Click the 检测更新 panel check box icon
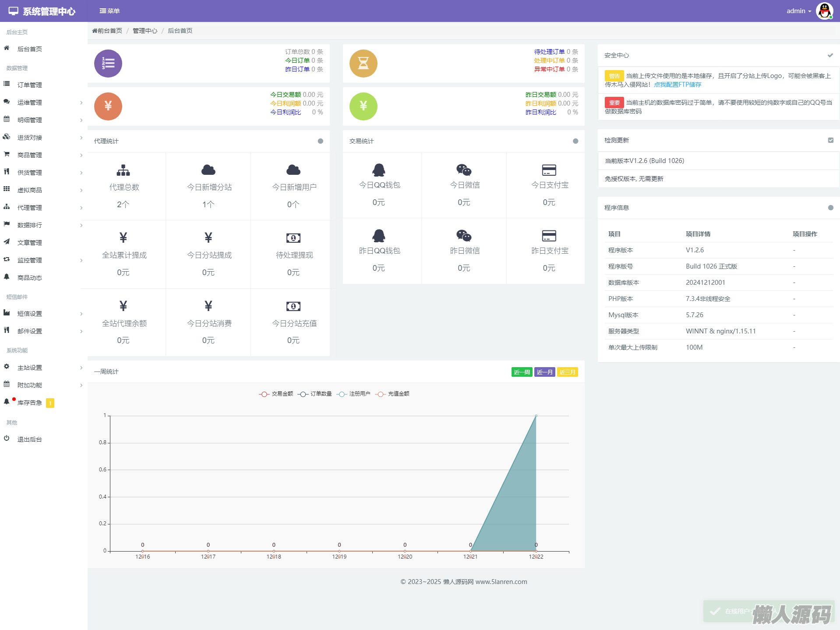The height and width of the screenshot is (630, 840). tap(830, 140)
